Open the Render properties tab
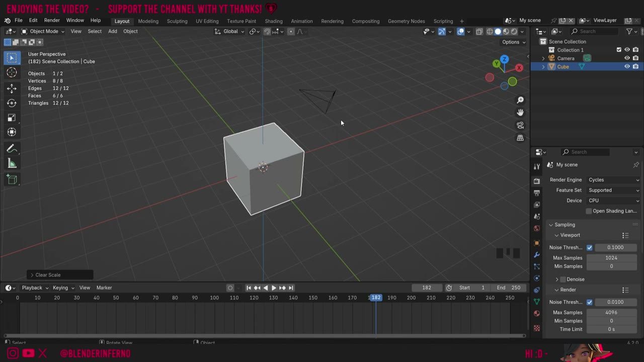Viewport: 644px width, 362px height. pos(537,180)
